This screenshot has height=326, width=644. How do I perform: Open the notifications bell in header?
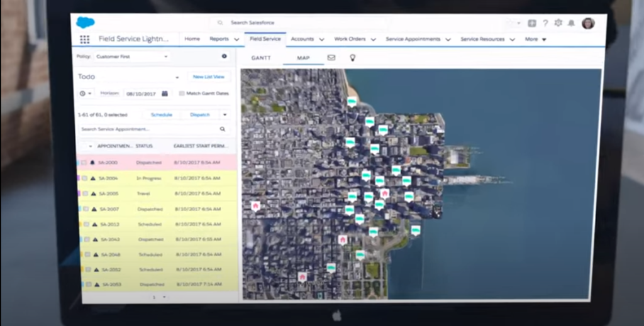coord(571,23)
